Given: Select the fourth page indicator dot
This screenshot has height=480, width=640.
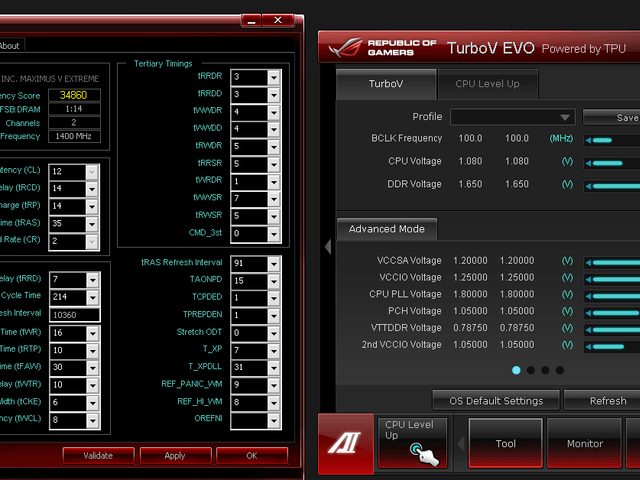Looking at the screenshot, I should point(560,370).
